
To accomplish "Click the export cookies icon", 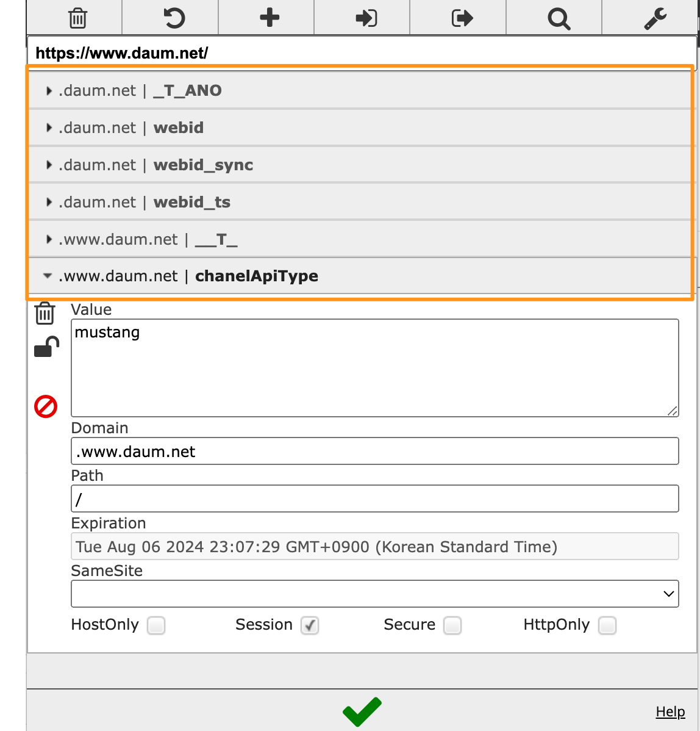I will tap(462, 18).
